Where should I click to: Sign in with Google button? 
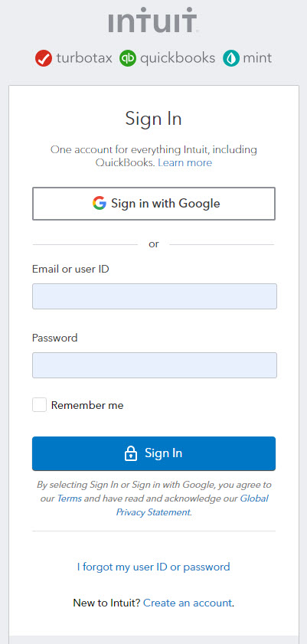(153, 204)
